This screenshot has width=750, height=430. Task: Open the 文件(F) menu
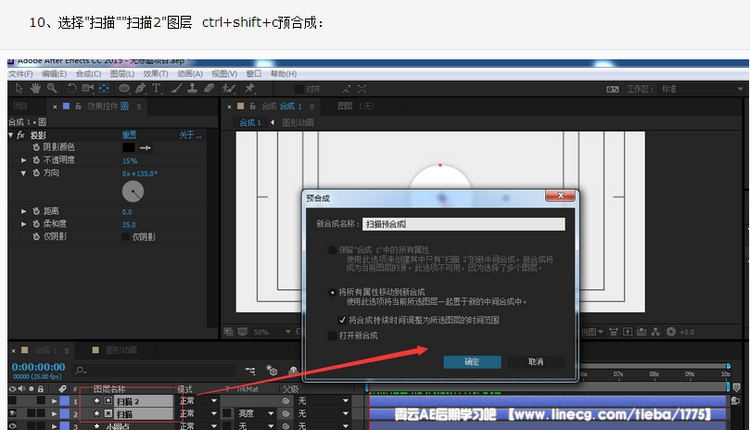21,74
